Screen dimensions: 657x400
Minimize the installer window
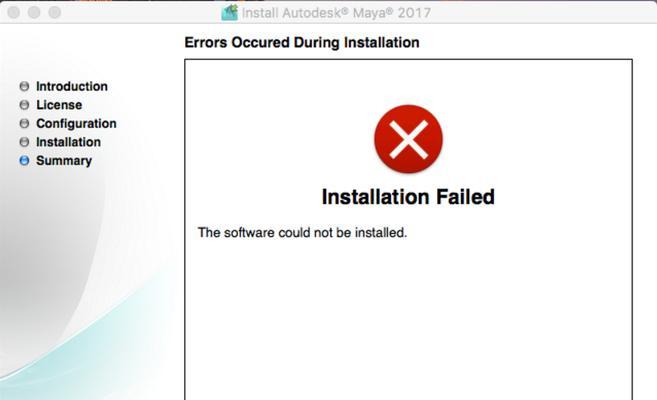34,13
